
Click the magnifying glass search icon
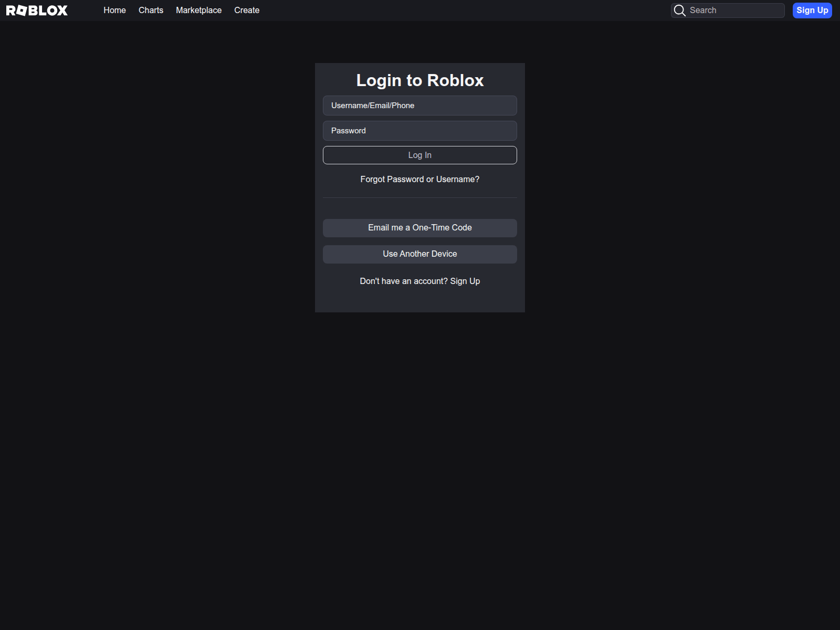click(x=679, y=10)
